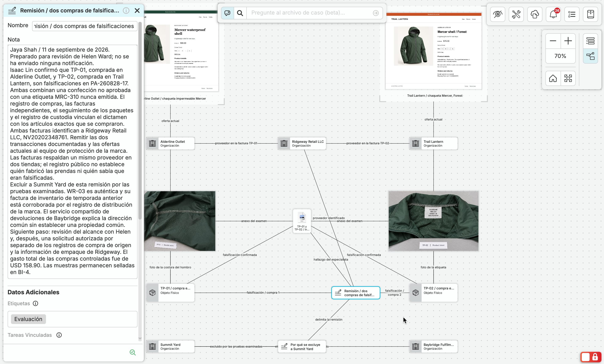Submit the query with the arrow button
Viewport: 604px width, 364px height.
tap(376, 13)
